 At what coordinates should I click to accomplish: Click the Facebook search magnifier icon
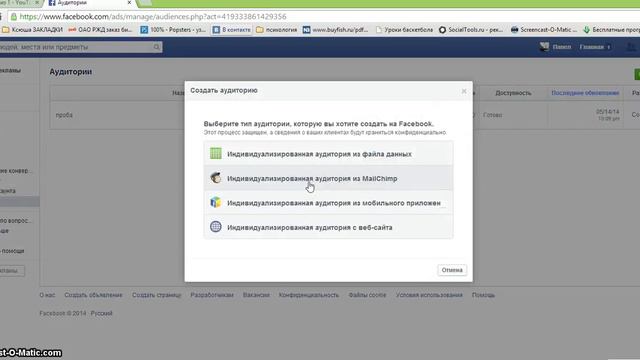[x=157, y=47]
